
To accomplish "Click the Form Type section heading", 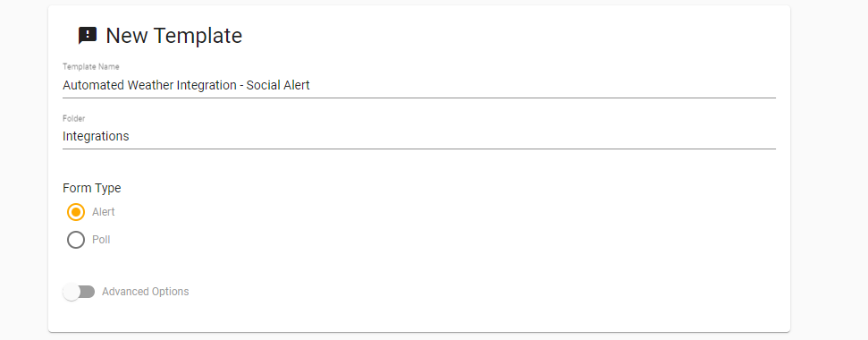I will tap(92, 188).
